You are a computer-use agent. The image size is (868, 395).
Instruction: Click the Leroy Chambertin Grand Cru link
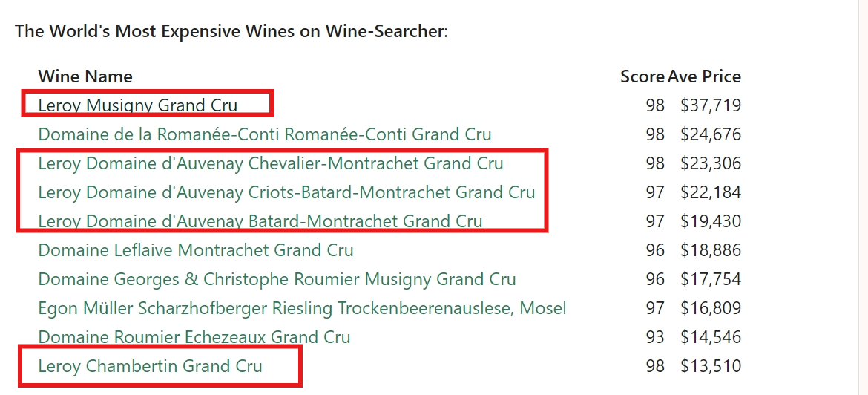151,366
